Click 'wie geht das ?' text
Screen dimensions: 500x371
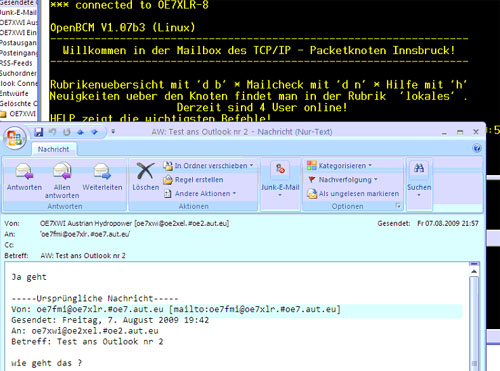(46, 363)
